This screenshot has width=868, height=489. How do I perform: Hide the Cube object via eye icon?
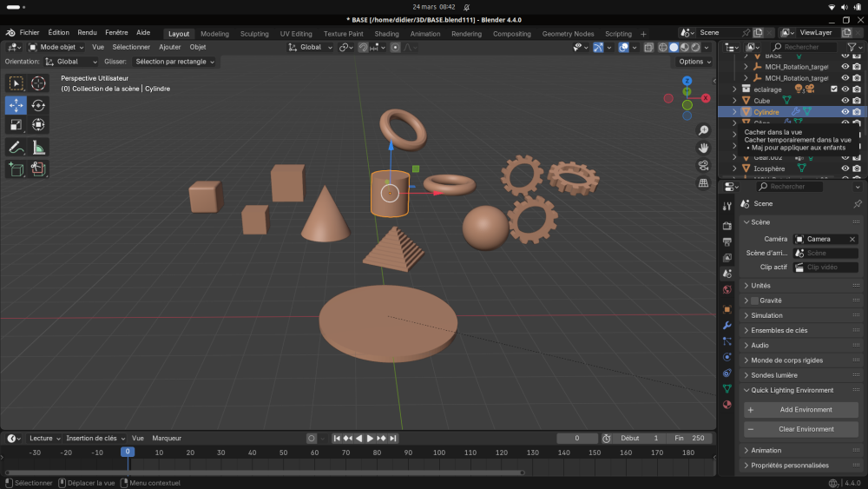click(x=845, y=101)
